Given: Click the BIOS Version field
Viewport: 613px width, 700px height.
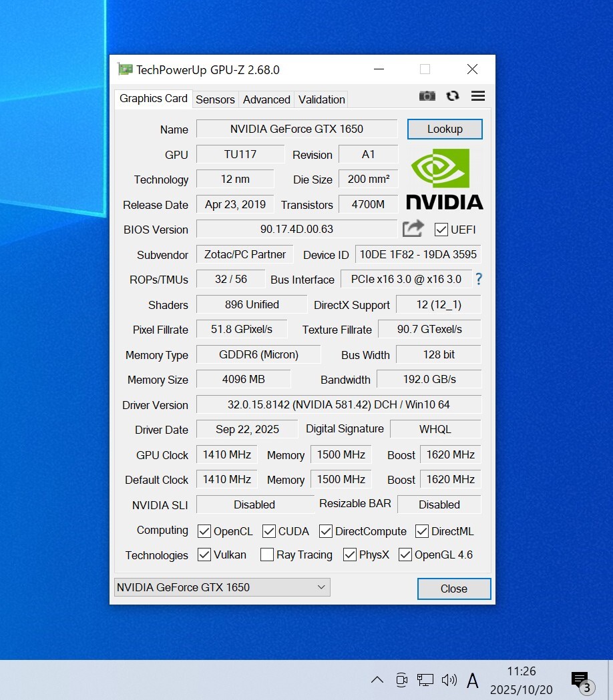Looking at the screenshot, I should [x=296, y=229].
